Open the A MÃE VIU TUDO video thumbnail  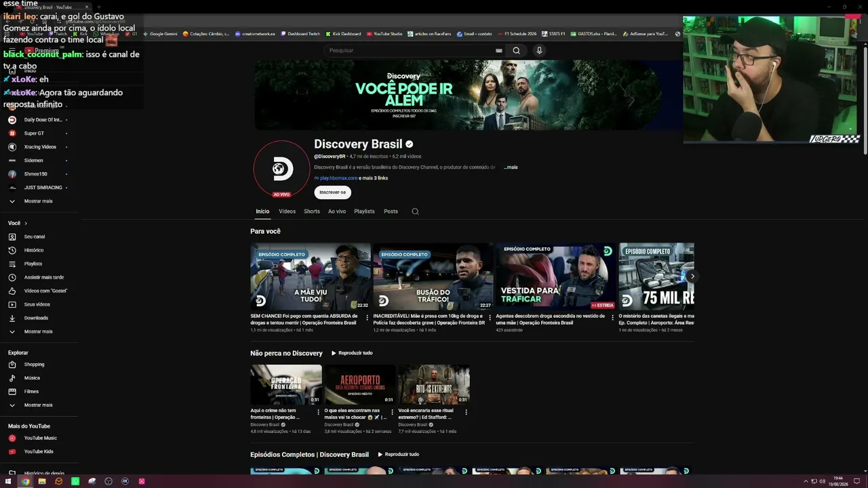click(311, 277)
